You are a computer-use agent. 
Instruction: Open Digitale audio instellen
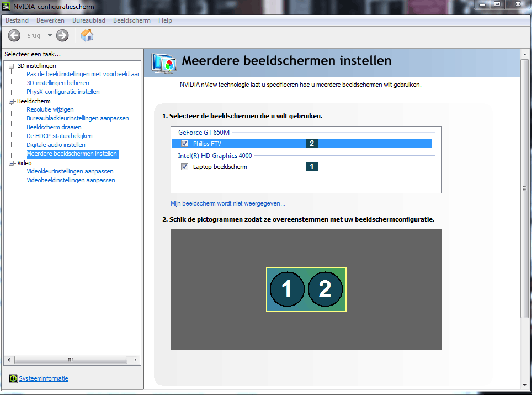[56, 145]
